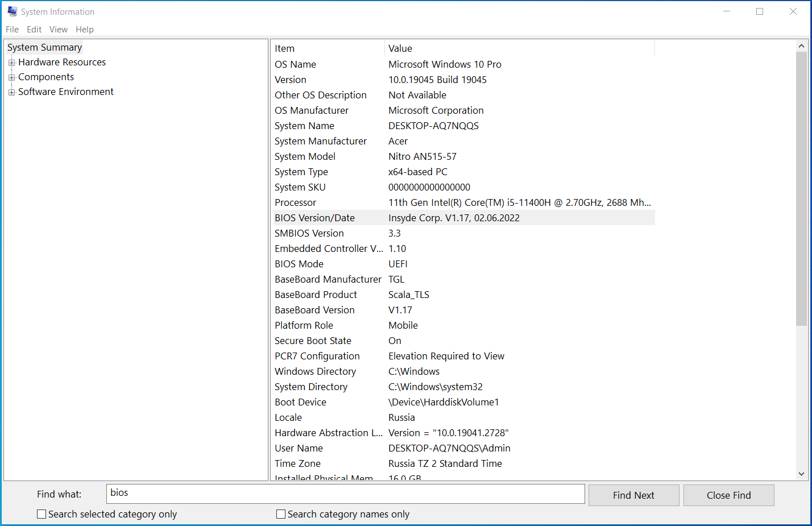
Task: Click the value \Device\HarddiskVolume1
Action: click(x=444, y=402)
